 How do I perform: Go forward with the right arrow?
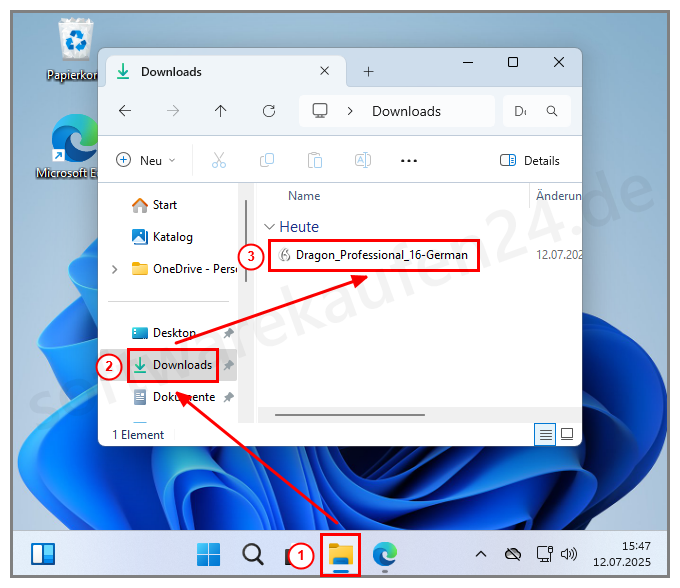(x=173, y=111)
